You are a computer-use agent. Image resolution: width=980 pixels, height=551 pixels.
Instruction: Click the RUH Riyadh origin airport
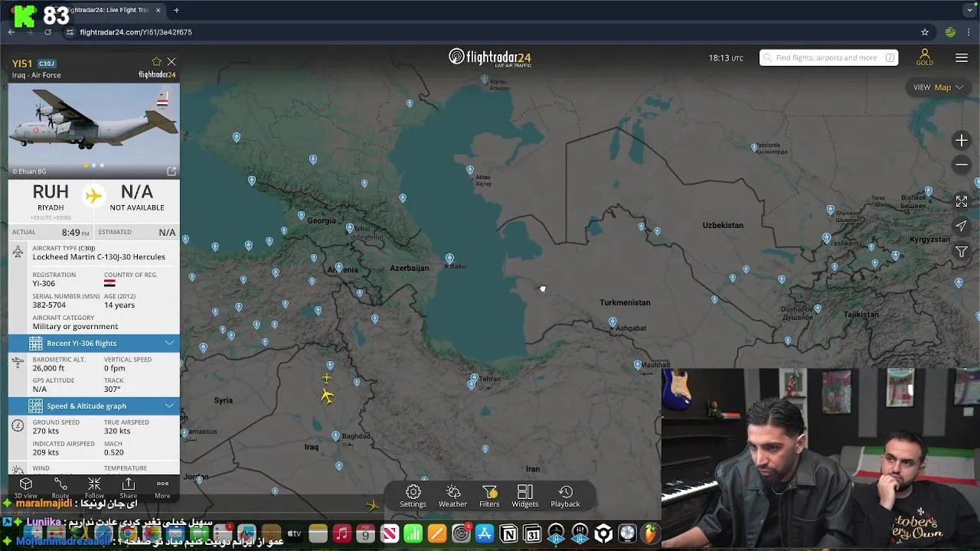51,197
